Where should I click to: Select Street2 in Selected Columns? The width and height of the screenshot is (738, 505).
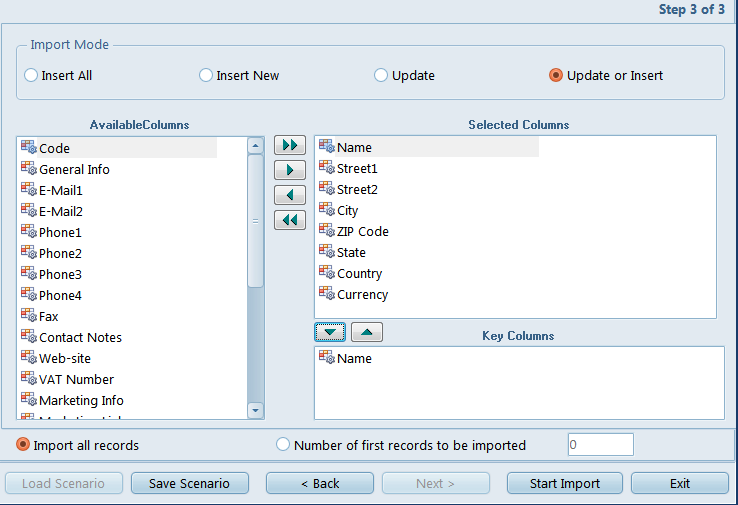click(x=357, y=190)
